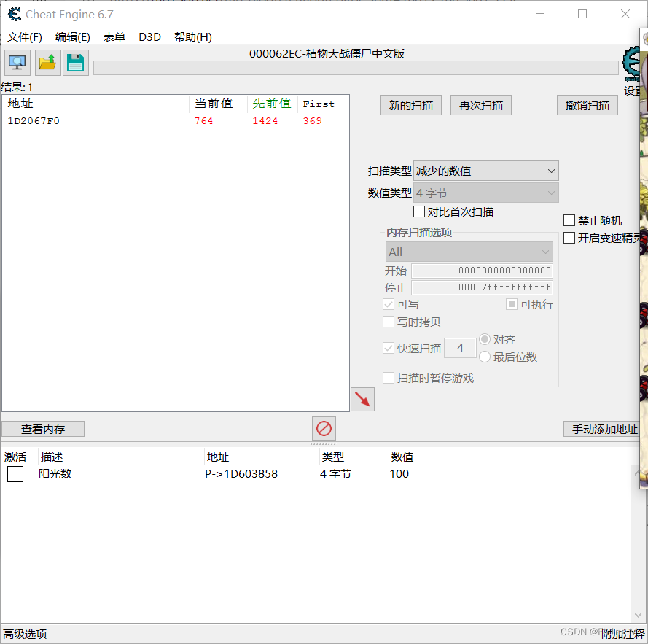
Task: Click the 再次扫描 button
Action: (480, 106)
